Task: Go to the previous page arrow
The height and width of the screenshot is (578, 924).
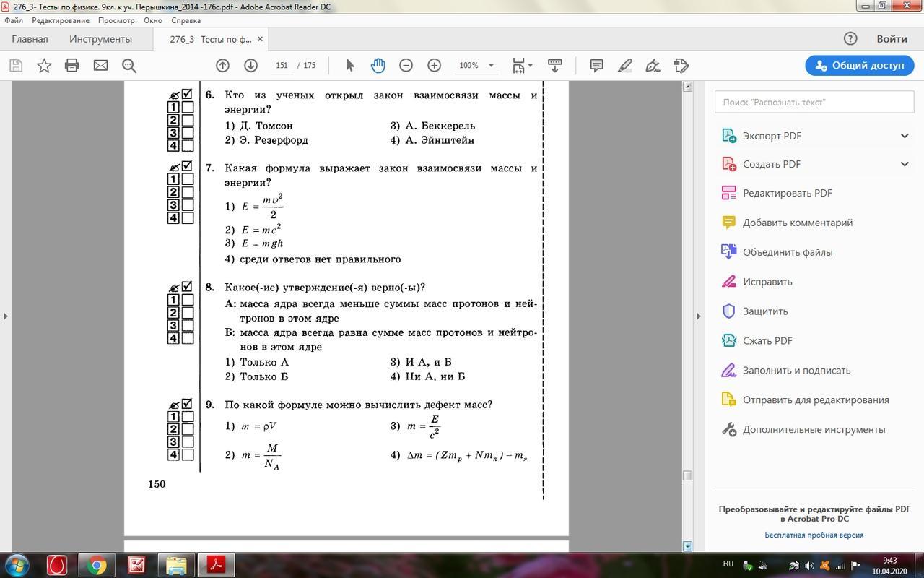Action: 222,66
